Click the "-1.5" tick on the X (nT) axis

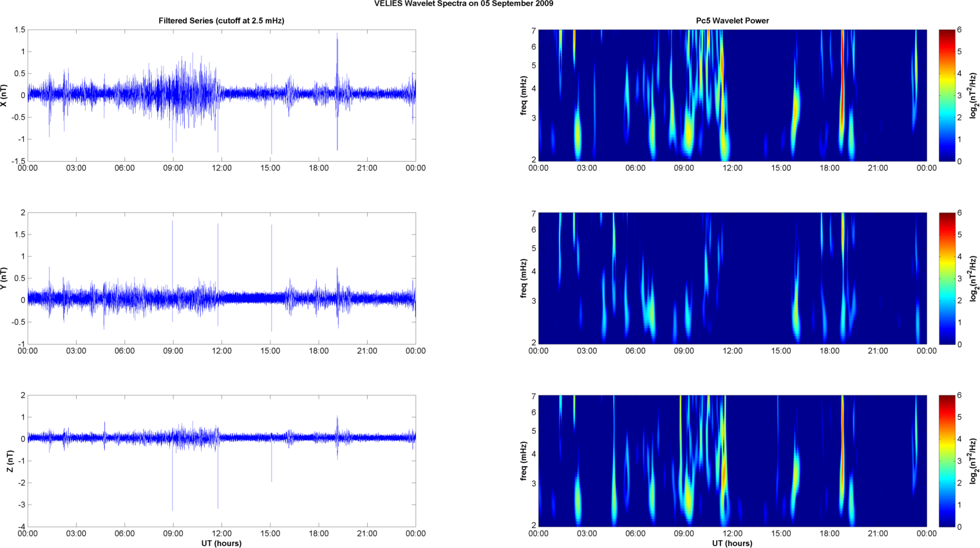[18, 162]
